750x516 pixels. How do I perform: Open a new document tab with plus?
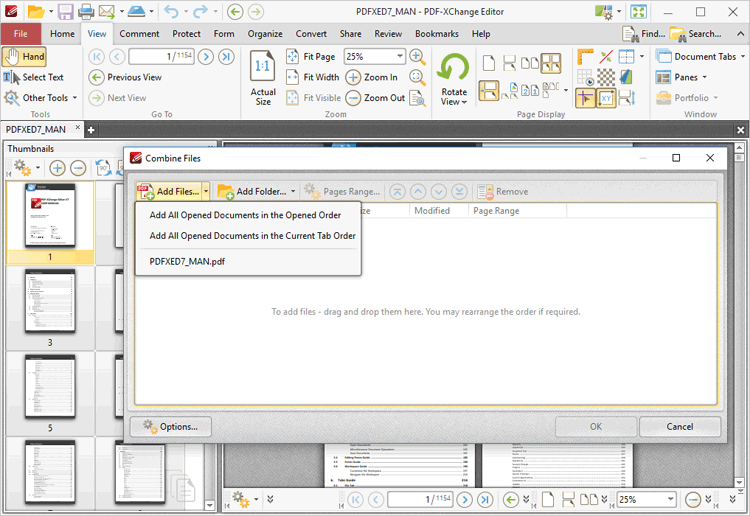click(x=91, y=130)
